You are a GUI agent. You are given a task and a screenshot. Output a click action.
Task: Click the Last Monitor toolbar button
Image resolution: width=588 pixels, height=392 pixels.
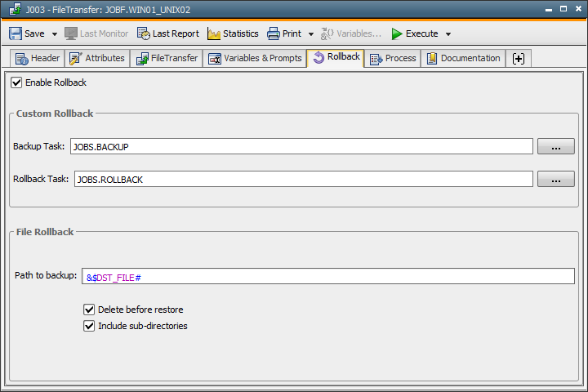96,33
